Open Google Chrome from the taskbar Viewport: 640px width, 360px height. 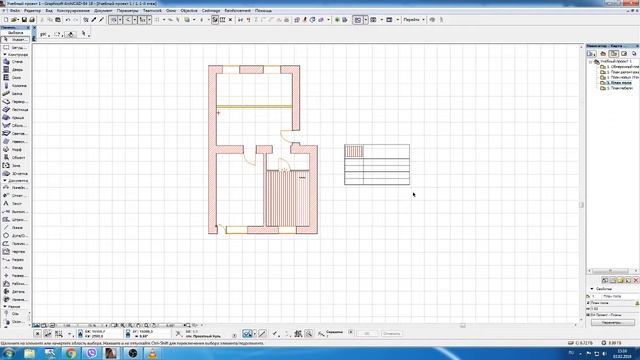[71, 353]
